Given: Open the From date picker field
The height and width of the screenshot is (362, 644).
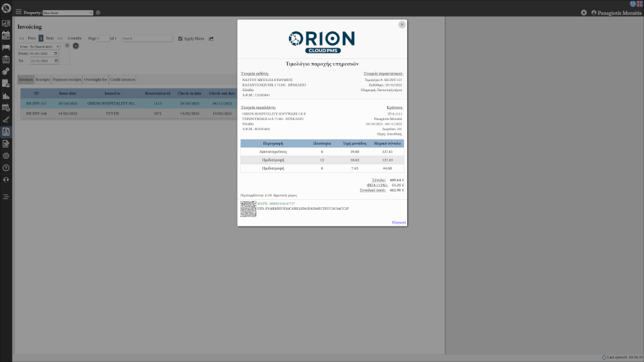Looking at the screenshot, I should 44,53.
